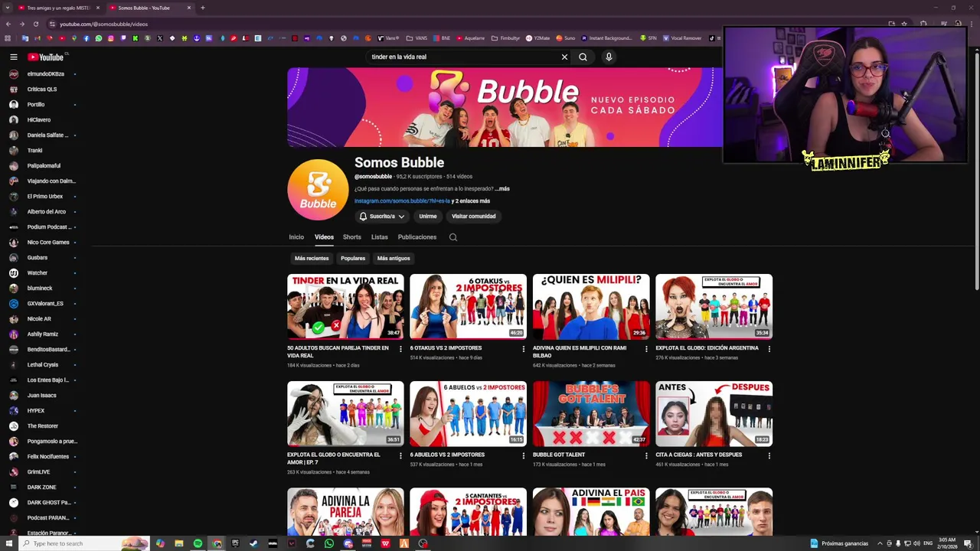Open Somos Bubble channel avatar
The width and height of the screenshot is (980, 551).
pyautogui.click(x=318, y=190)
